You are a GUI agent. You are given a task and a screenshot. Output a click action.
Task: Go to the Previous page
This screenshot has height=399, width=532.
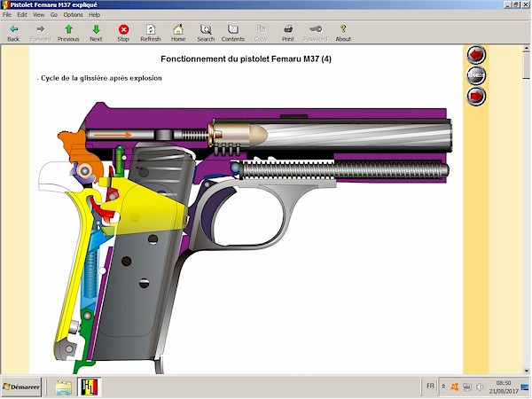tap(68, 34)
